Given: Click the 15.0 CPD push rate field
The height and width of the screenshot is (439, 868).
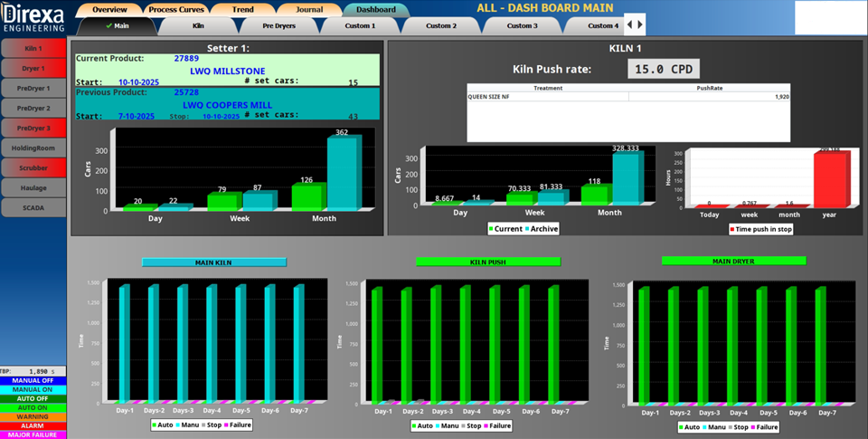Looking at the screenshot, I should coord(663,70).
